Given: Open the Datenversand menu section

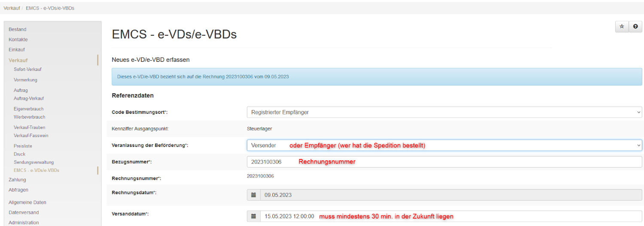Looking at the screenshot, I should [24, 213].
